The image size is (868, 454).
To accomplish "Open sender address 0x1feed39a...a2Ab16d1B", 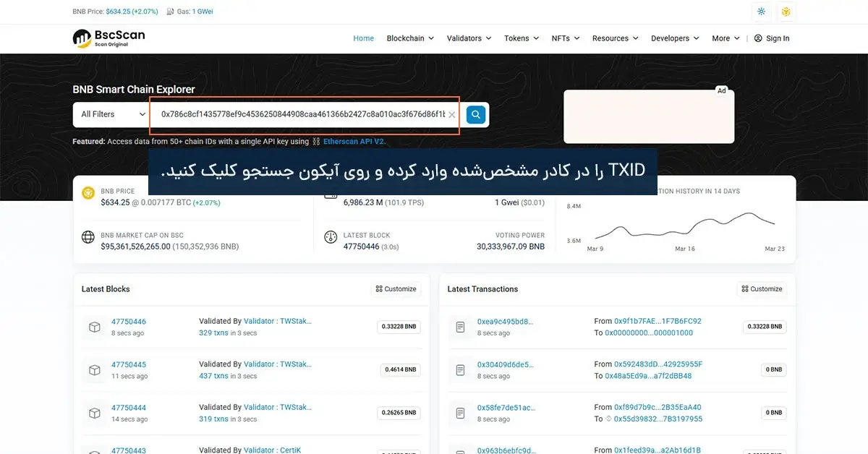I will (x=658, y=450).
